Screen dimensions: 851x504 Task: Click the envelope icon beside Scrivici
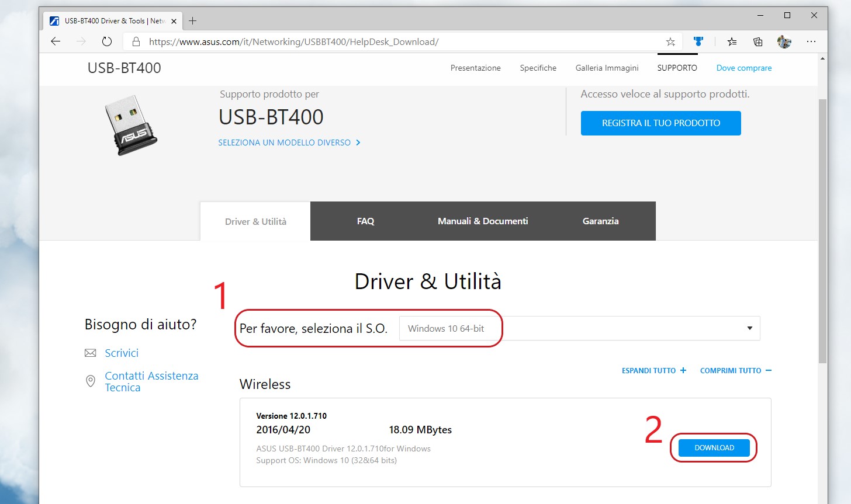[90, 353]
